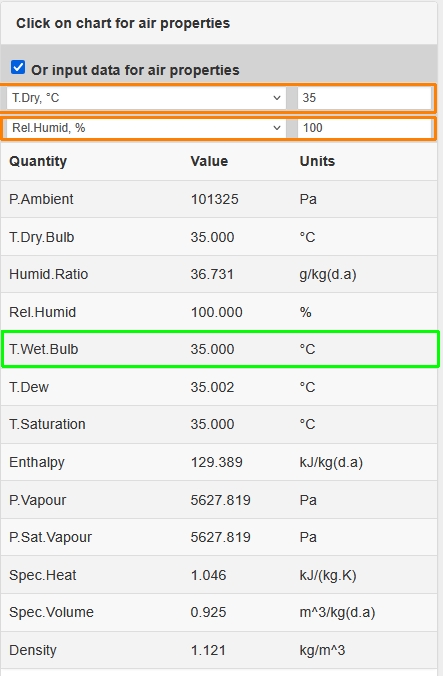Open the Rel.Humid % parameter dropdown
Screen dimensions: 443x676
[146, 128]
